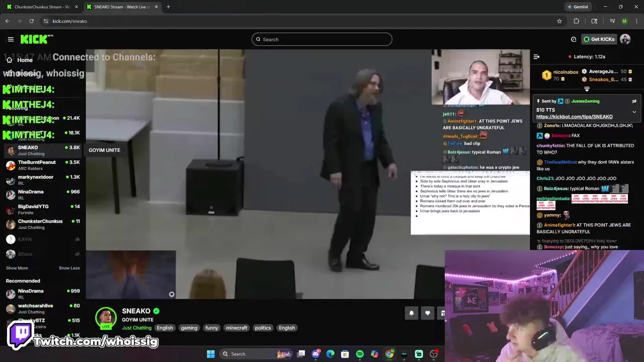Open Copilot from the taskbar
Viewport: 644px width, 362px height.
click(374, 354)
